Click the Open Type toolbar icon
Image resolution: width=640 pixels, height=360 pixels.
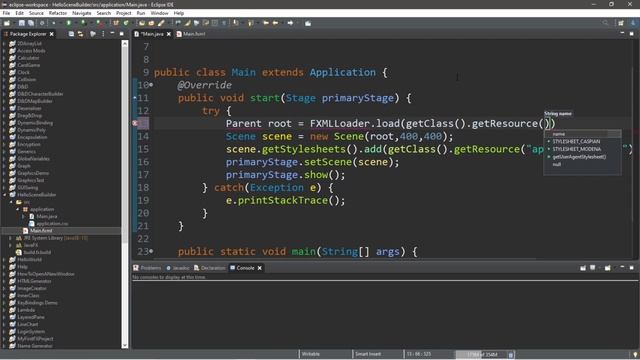pos(142,23)
